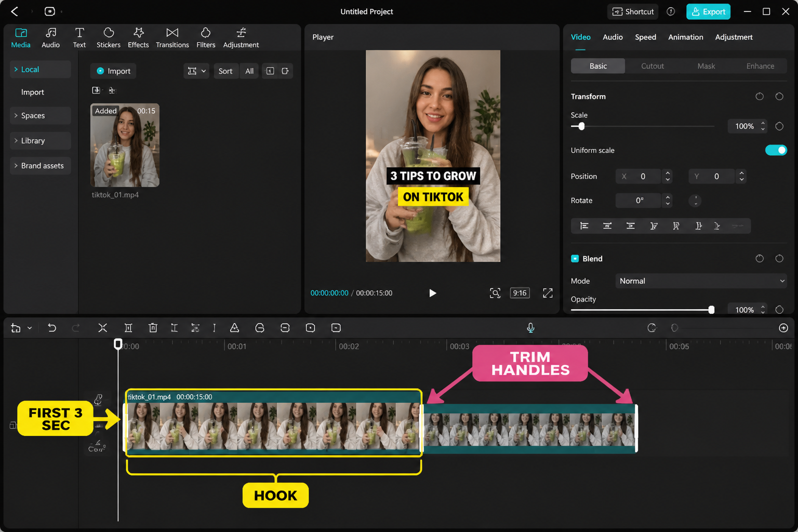Toggle the track lock icon left of timeline
798x532 pixels.
(13, 425)
